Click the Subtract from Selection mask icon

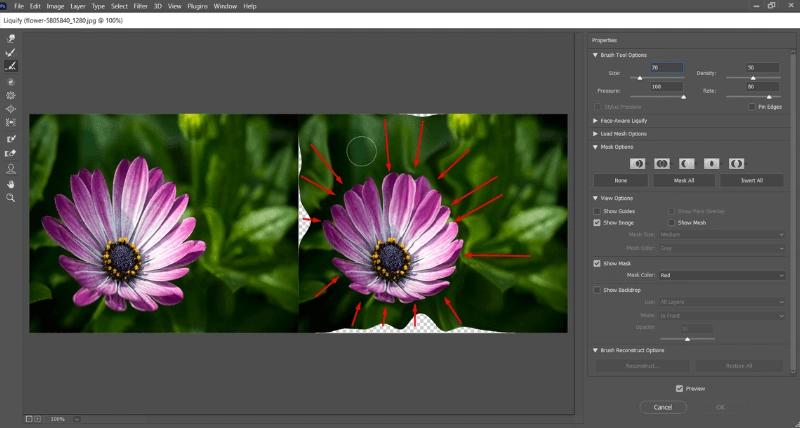point(687,163)
